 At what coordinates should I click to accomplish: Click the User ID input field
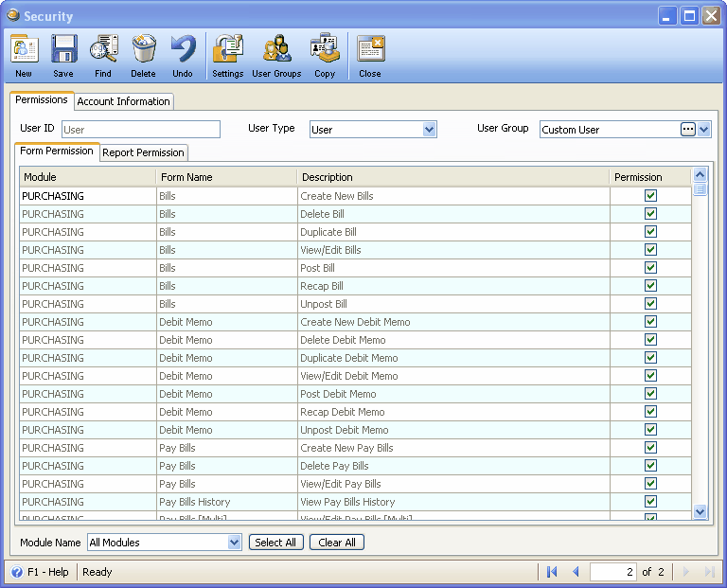click(x=141, y=130)
